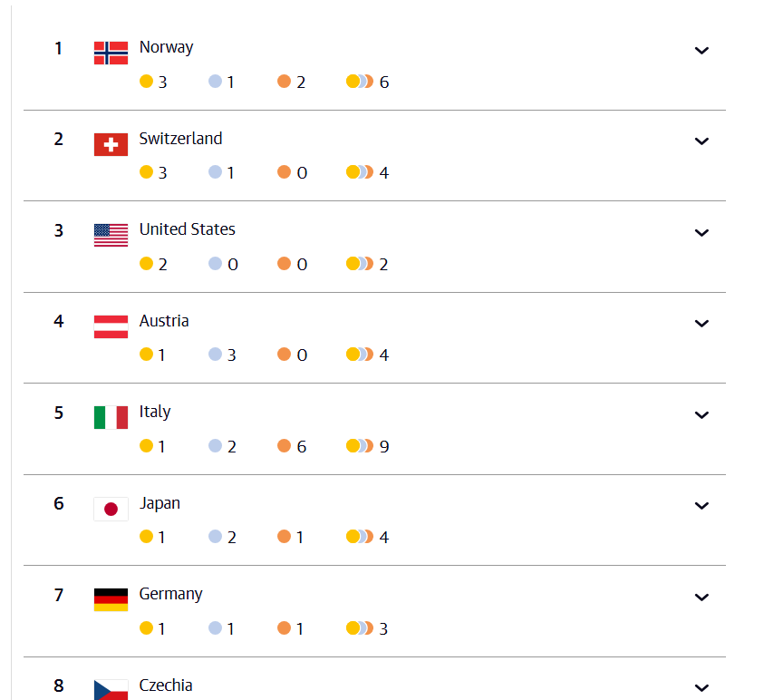Click the Italy flag icon
Viewport: 764px width, 700px height.
111,417
